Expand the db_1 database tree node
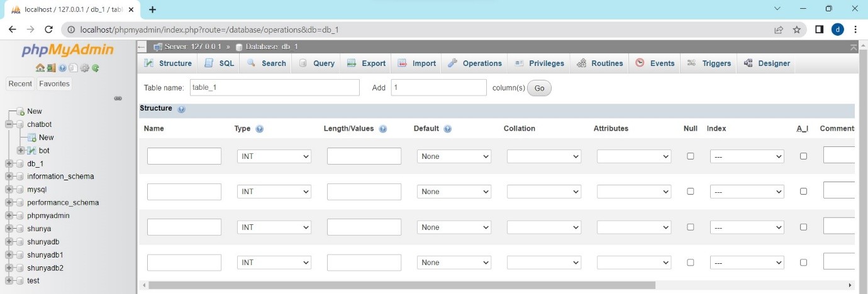The image size is (868, 294). (9, 163)
